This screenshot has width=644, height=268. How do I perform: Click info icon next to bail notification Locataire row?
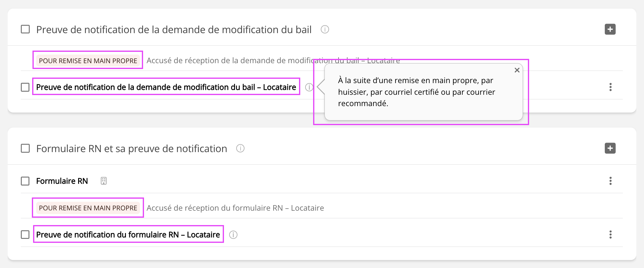tap(309, 87)
